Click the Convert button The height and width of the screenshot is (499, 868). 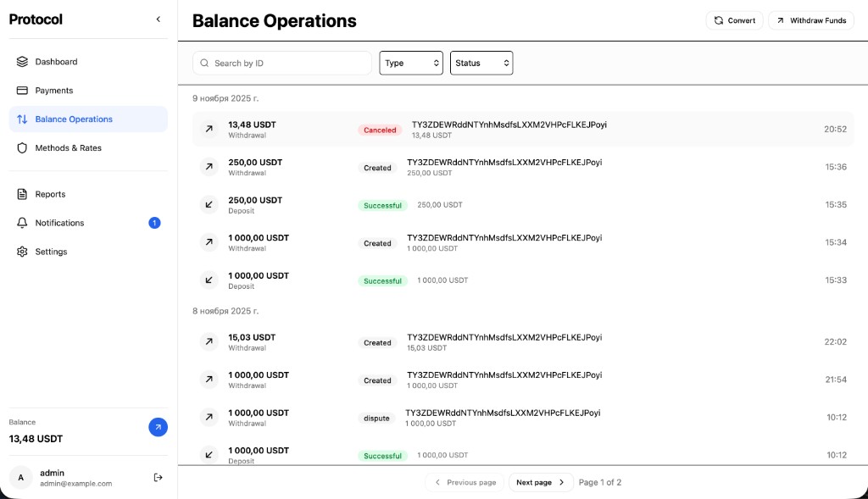pos(734,19)
